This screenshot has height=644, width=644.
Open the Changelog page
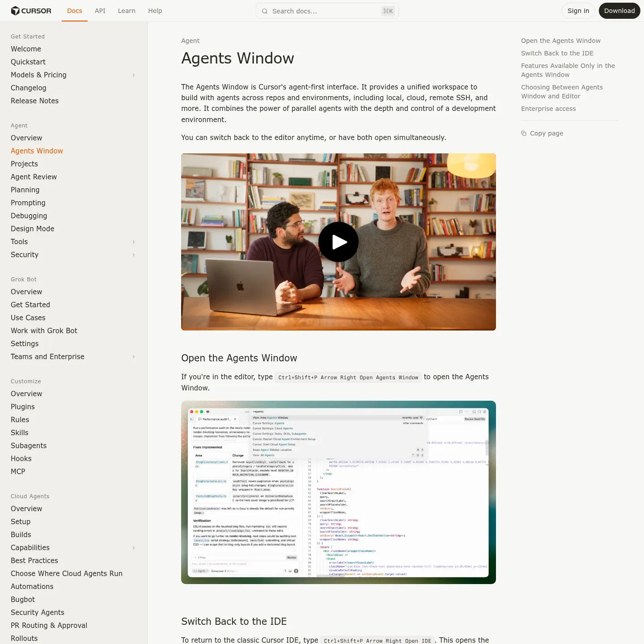tap(29, 88)
